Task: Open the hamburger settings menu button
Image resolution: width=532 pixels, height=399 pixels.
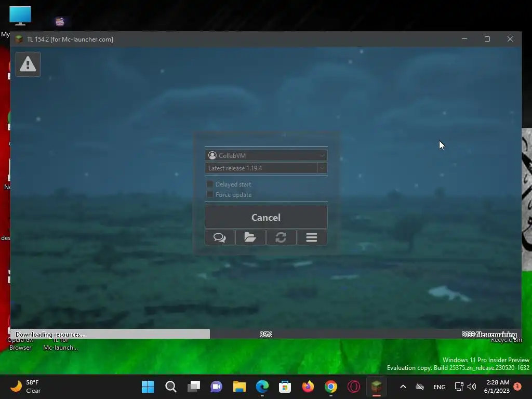Action: click(312, 237)
